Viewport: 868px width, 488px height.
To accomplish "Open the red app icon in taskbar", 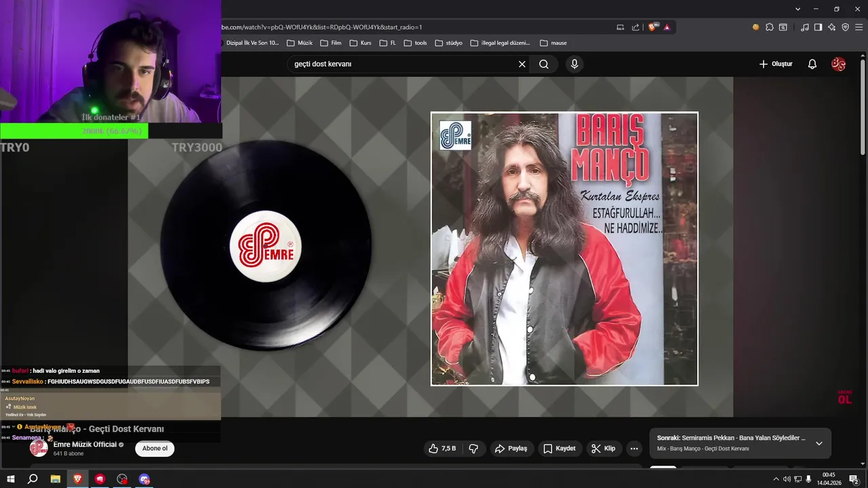I will [x=100, y=479].
